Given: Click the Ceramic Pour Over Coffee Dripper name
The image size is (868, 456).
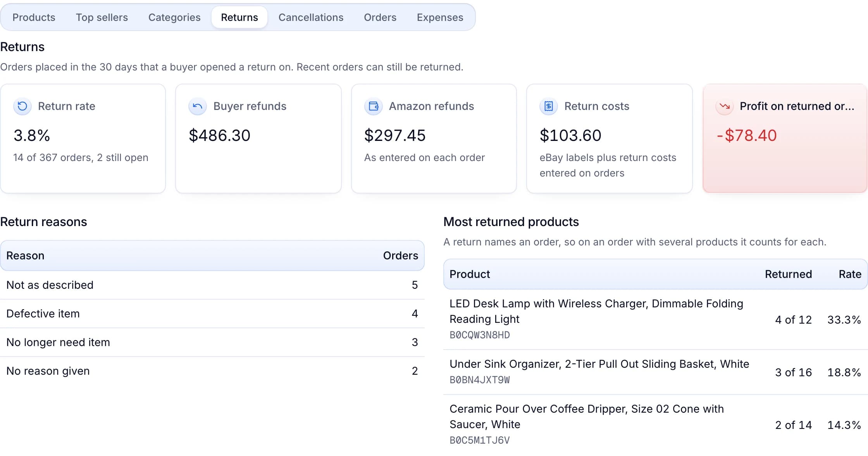Looking at the screenshot, I should pyautogui.click(x=587, y=417).
